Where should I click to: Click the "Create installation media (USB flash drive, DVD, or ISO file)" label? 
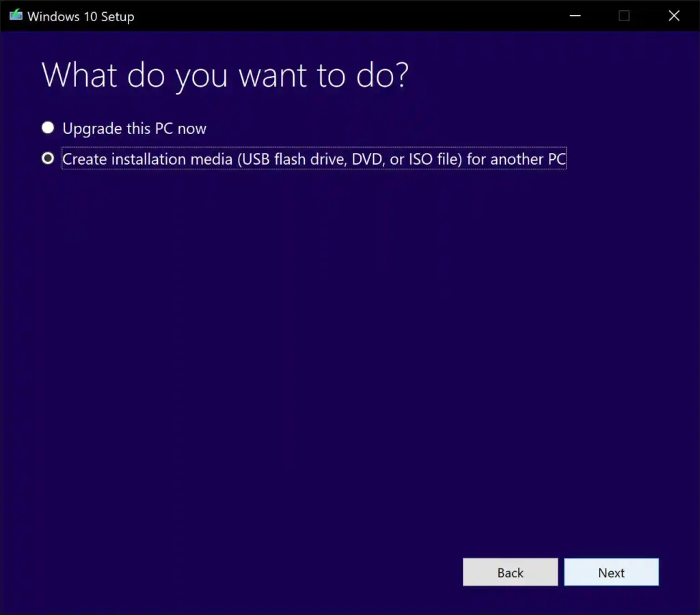click(314, 159)
